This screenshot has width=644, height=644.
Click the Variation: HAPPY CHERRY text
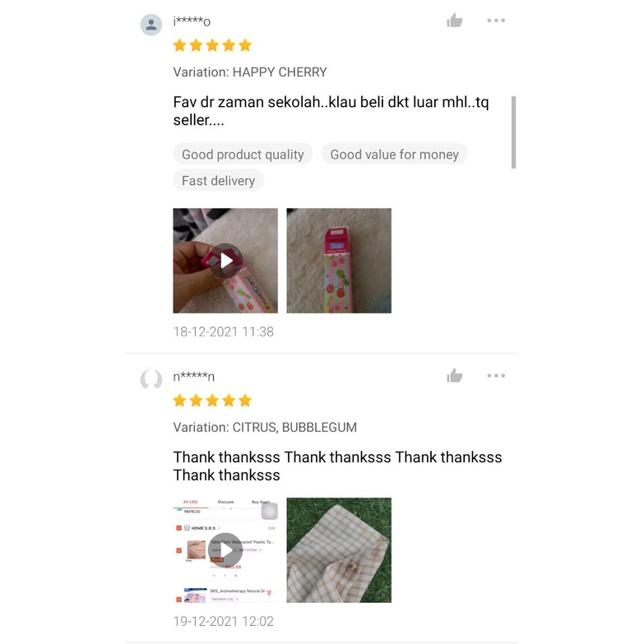coord(250,72)
